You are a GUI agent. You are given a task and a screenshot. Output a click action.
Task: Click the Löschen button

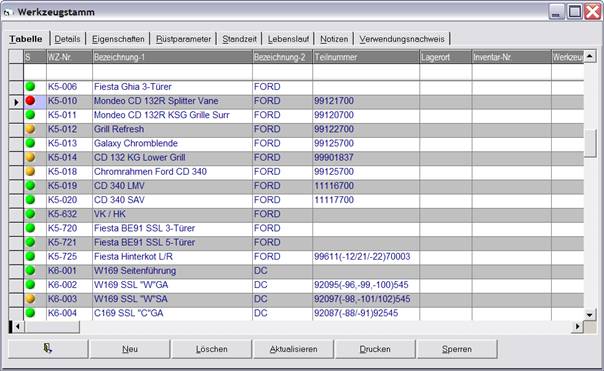click(211, 349)
